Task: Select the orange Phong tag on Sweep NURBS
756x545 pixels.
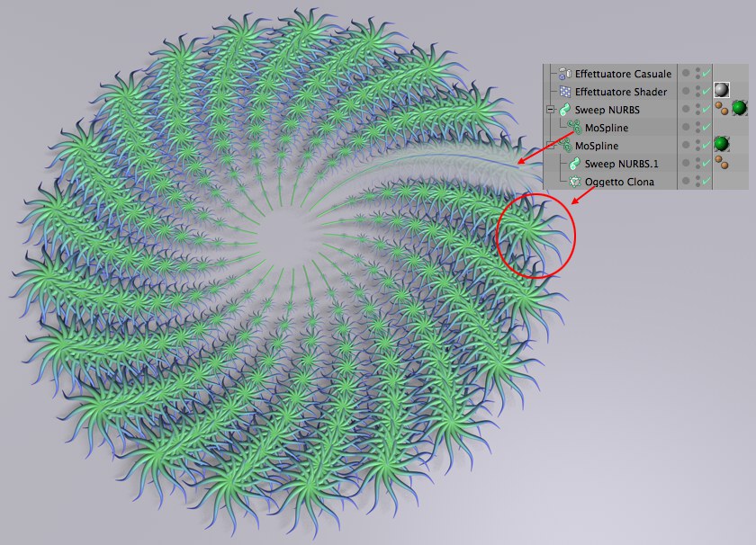Action: (x=721, y=109)
